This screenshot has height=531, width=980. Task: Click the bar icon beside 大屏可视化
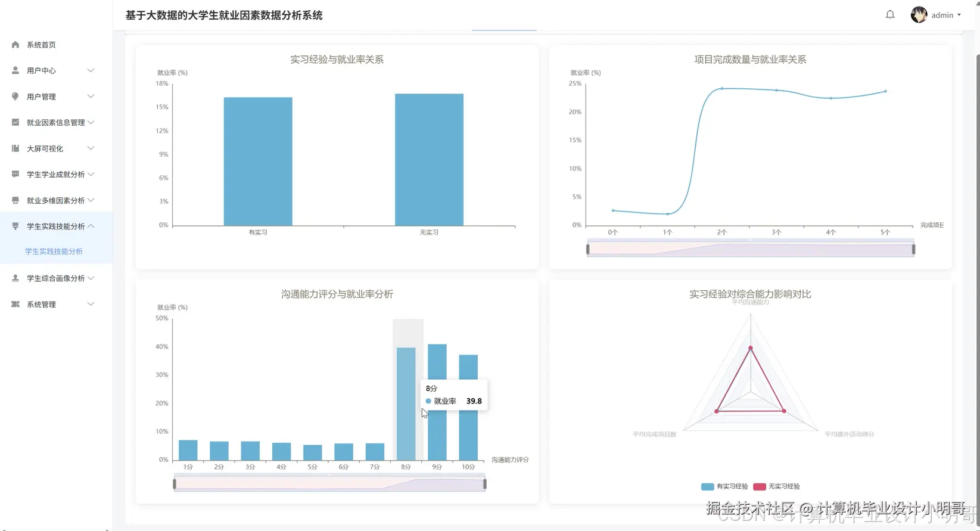[15, 148]
